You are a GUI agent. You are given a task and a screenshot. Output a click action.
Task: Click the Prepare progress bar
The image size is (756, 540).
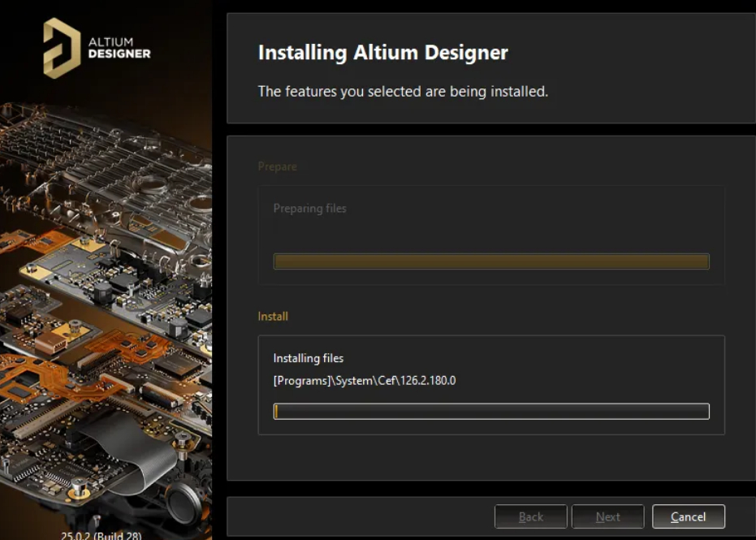pos(491,261)
